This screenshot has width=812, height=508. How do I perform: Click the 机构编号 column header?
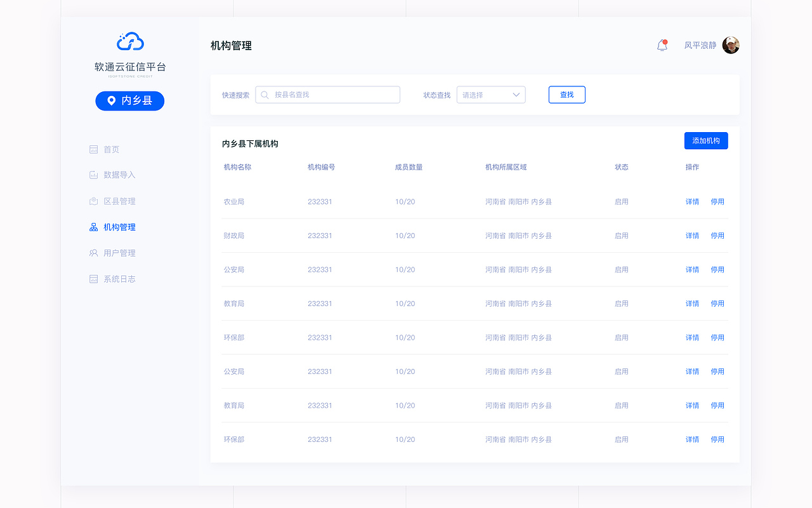click(322, 167)
